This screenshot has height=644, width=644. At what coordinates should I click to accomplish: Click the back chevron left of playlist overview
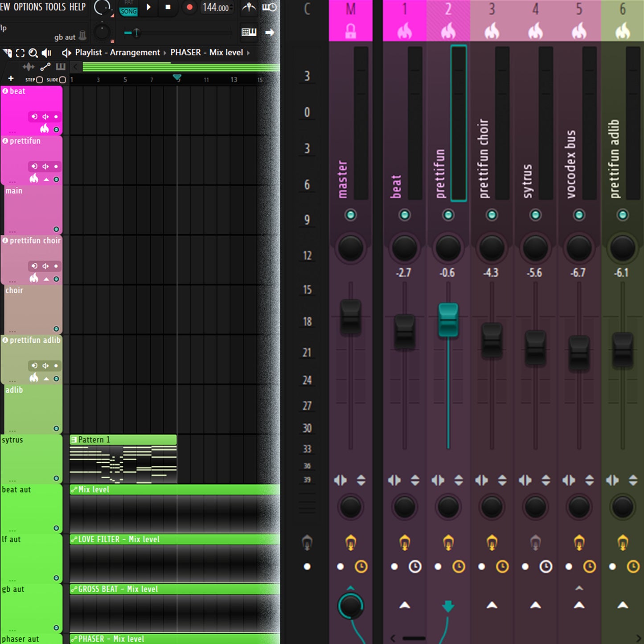(75, 67)
